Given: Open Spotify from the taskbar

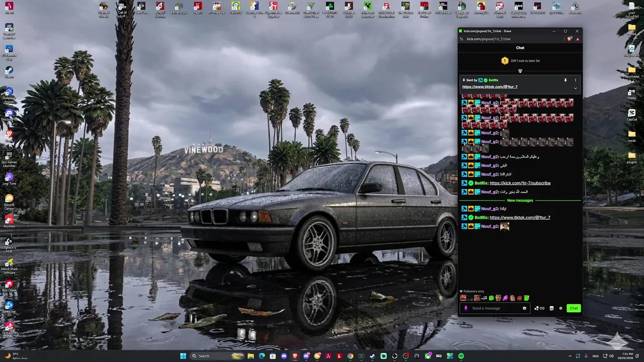Looking at the screenshot, I should pos(461,356).
